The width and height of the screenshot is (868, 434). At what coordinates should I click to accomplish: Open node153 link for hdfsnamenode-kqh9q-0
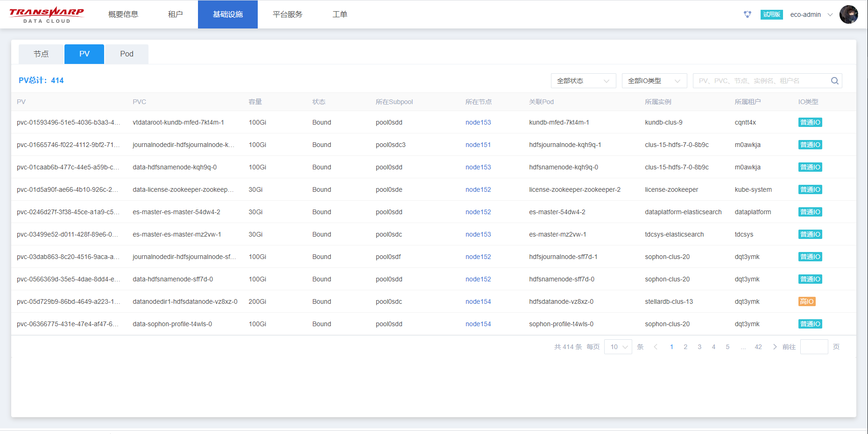478,167
